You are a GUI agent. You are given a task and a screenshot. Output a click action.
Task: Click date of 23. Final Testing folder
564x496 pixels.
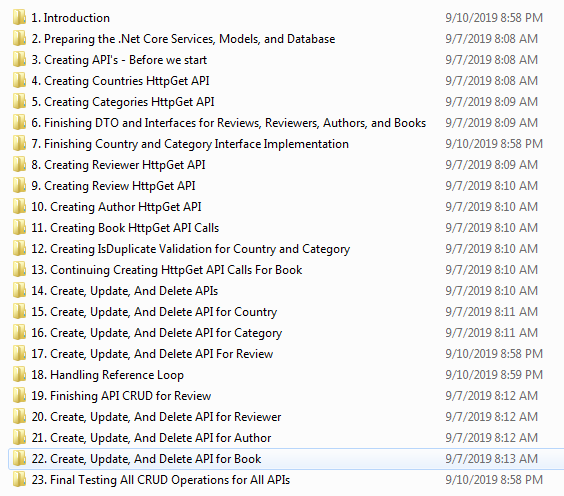494,480
